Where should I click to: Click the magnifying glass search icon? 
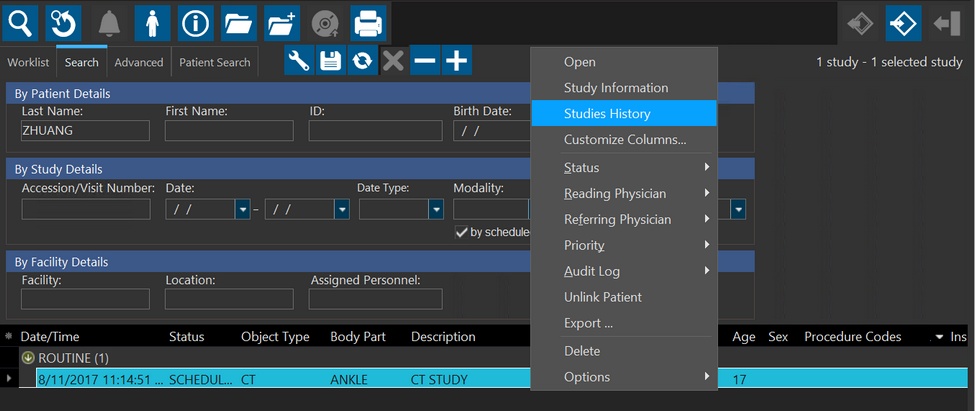tap(20, 23)
